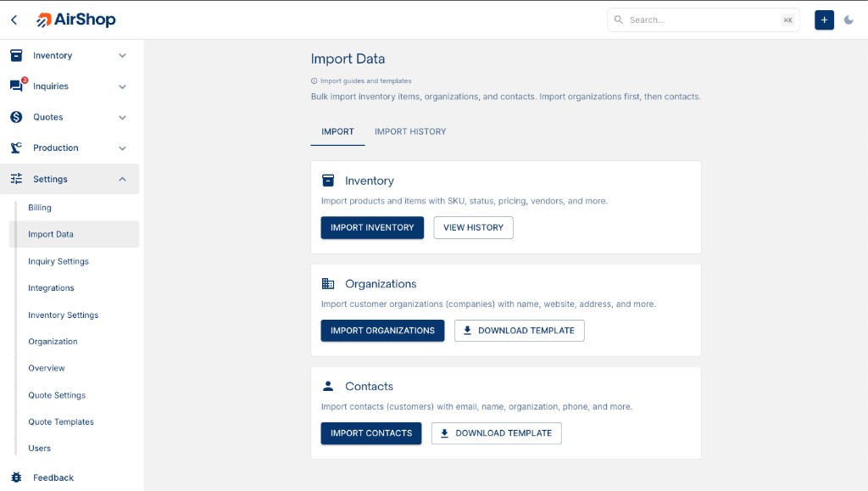Click the Inventory box icon in sidebar

point(16,55)
